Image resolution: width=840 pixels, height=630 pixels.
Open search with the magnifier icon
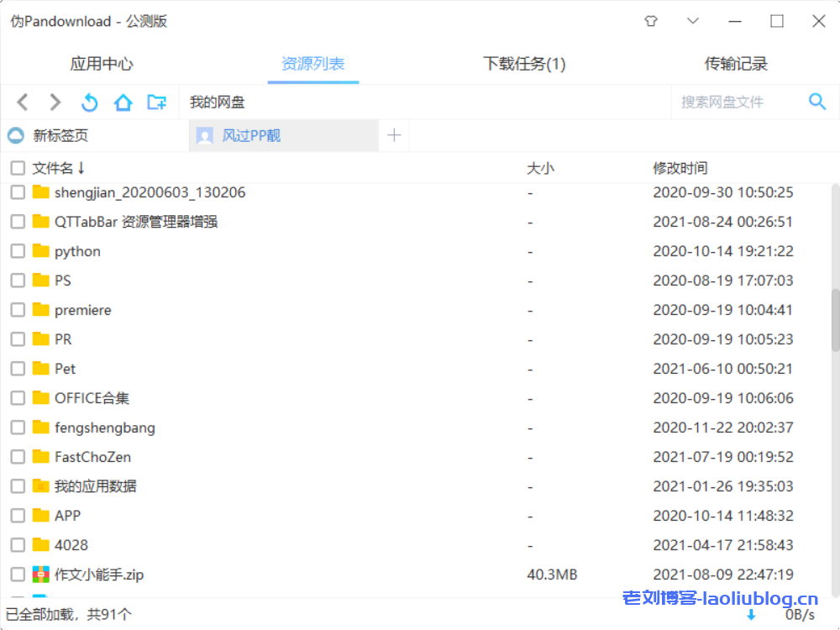click(817, 101)
